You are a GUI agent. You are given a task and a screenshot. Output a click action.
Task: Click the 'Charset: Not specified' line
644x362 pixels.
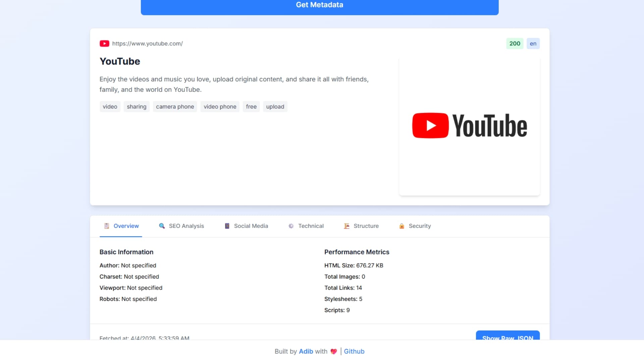point(129,277)
